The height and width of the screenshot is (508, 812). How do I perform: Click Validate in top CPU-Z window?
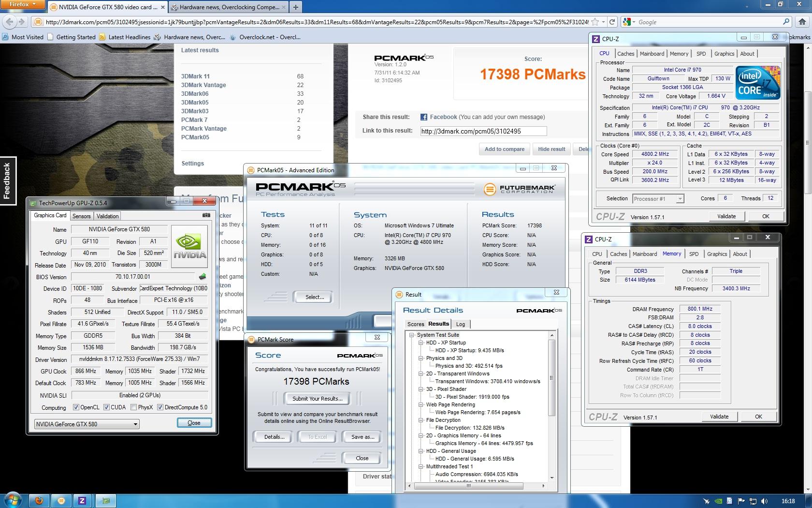point(726,216)
